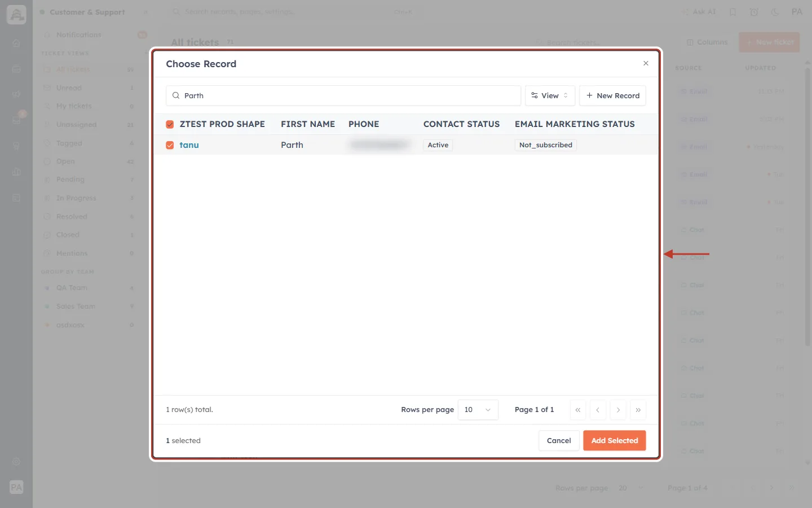Image resolution: width=812 pixels, height=508 pixels.
Task: Click the Columns button behind the dialog
Action: pos(707,42)
